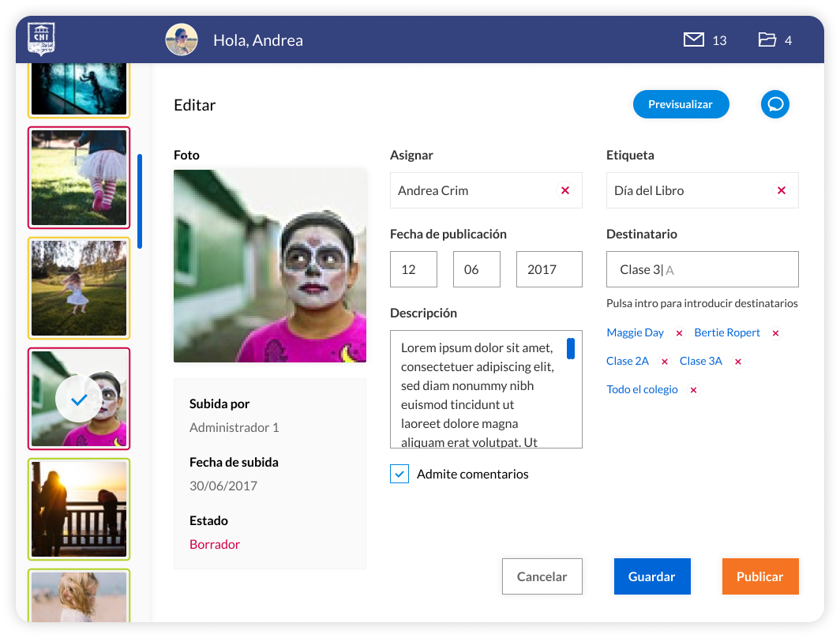Uncheck Admite comentarios checkbox
Viewport: 840px width, 638px height.
click(399, 474)
